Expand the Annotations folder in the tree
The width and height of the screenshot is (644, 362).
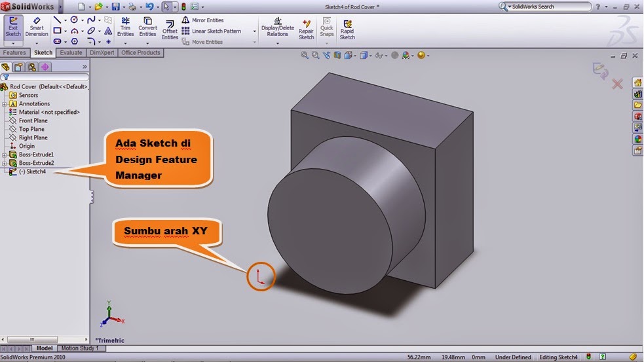coord(5,103)
